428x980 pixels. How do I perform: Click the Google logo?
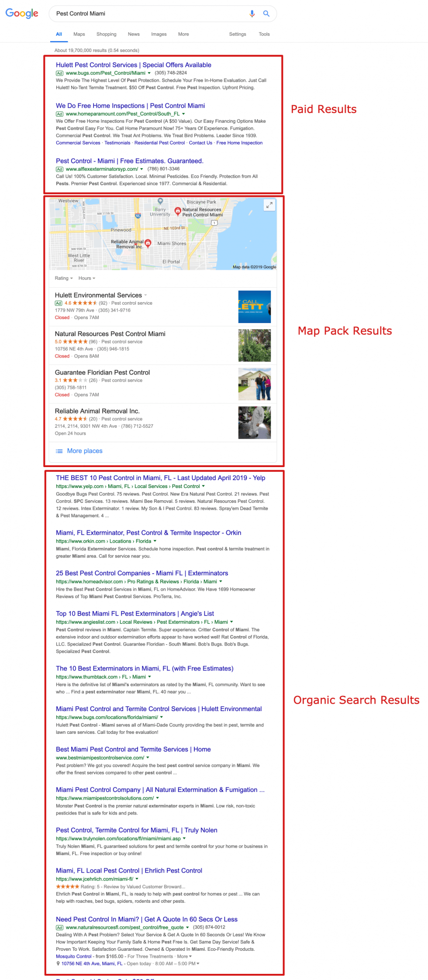click(21, 13)
